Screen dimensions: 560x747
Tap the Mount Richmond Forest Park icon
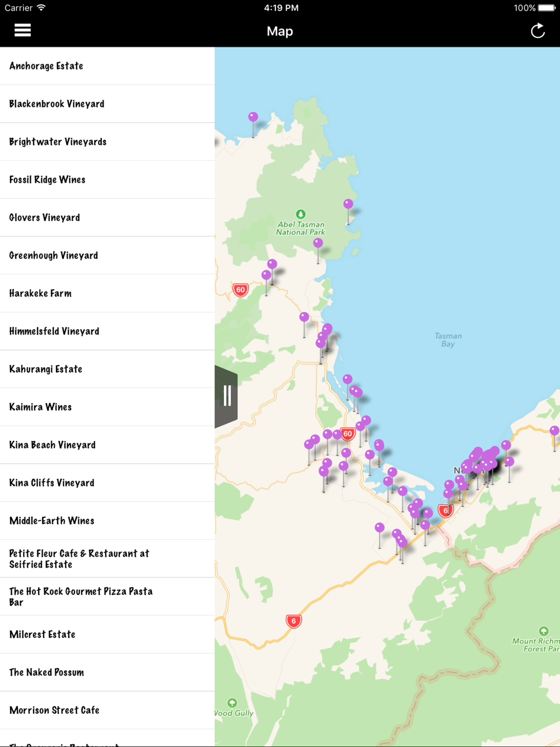coord(543,631)
